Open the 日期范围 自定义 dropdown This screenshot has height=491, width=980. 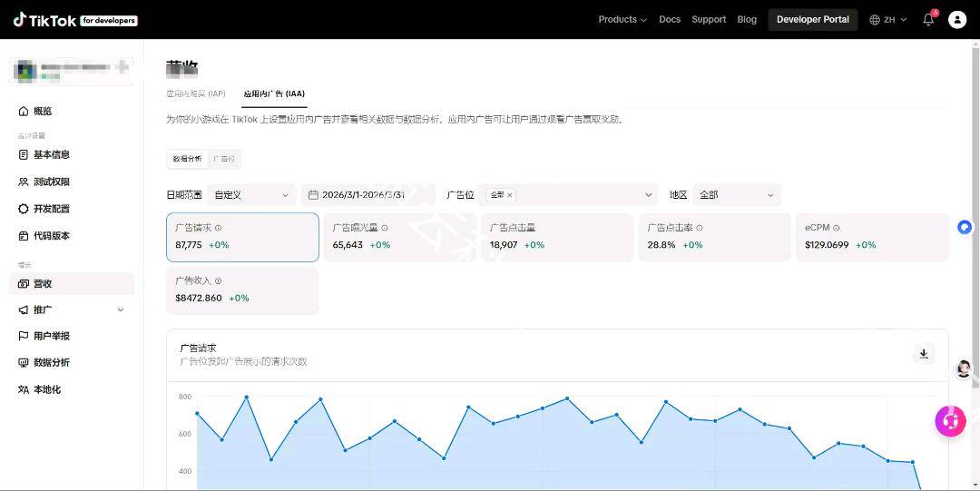pyautogui.click(x=251, y=195)
